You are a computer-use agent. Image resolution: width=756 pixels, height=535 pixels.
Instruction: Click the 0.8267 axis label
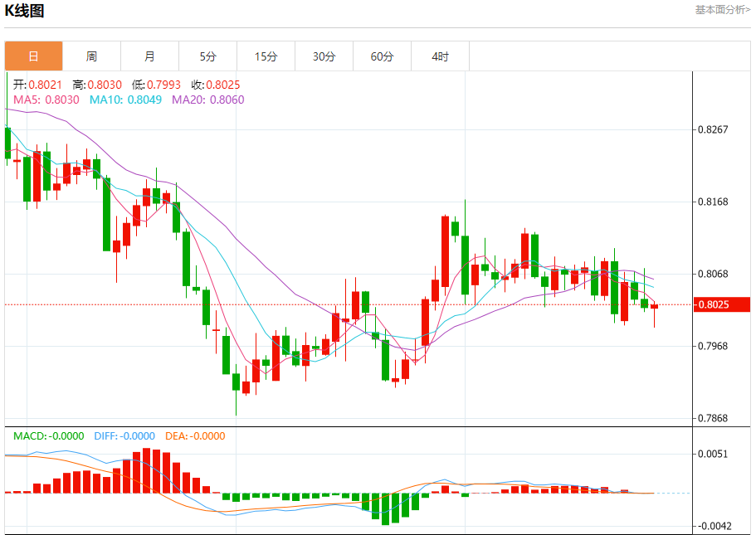click(x=713, y=129)
